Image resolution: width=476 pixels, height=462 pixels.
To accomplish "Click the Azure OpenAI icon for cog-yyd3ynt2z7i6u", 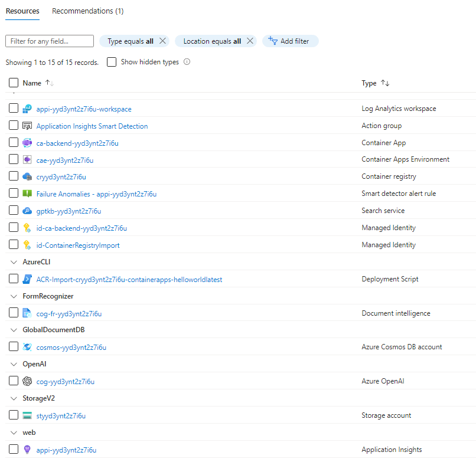I will click(27, 381).
